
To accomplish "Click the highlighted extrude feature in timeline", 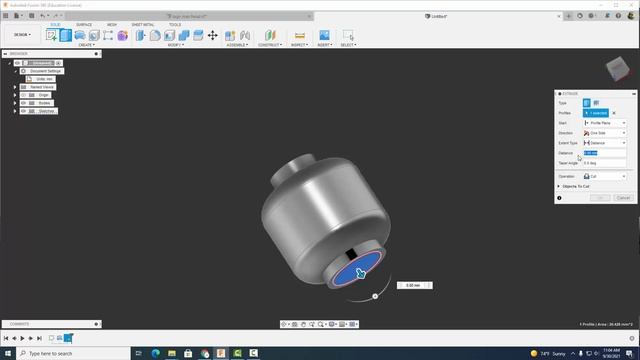I will (68, 338).
